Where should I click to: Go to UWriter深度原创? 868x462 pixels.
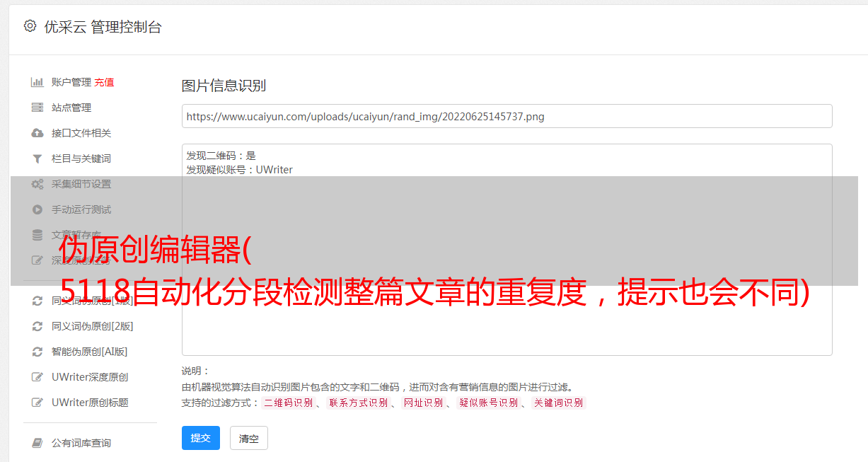click(x=90, y=377)
